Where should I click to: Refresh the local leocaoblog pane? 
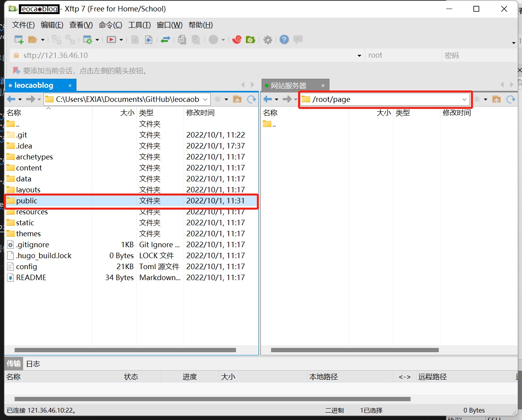[251, 100]
